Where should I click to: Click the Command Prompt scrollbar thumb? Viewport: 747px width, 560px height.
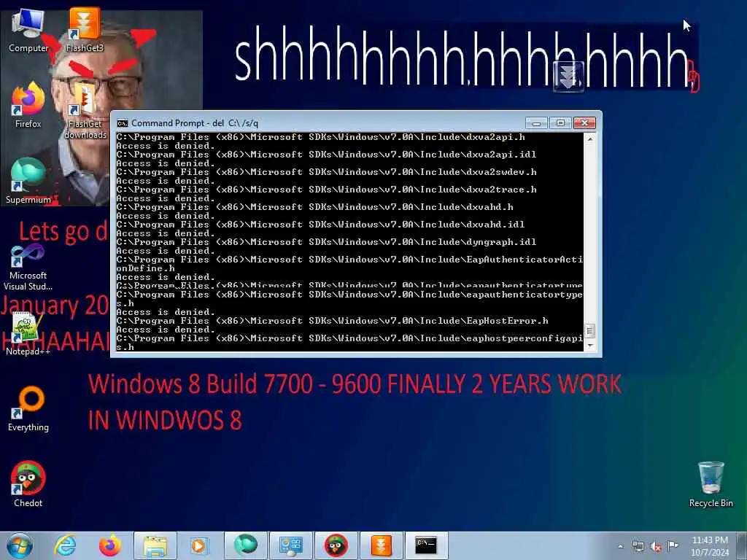click(x=589, y=330)
